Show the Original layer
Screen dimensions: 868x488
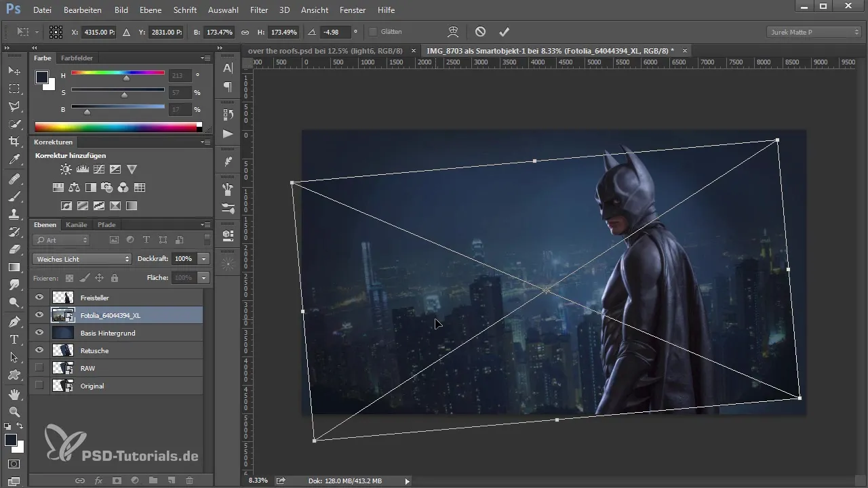coord(39,386)
